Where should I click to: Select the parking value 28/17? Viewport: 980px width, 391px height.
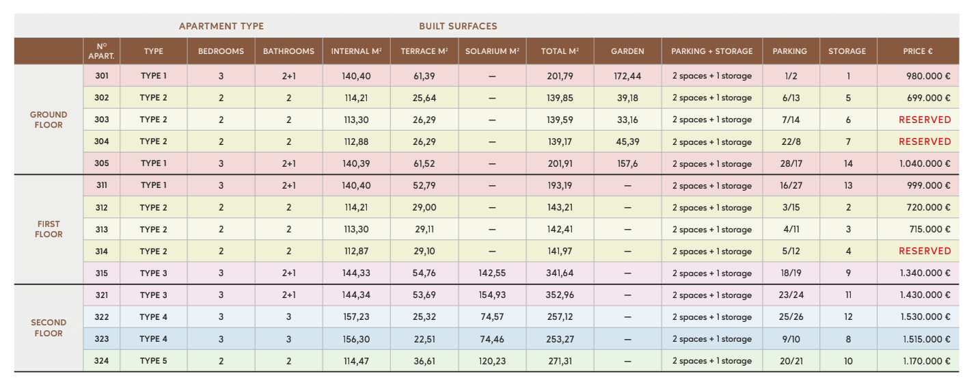[791, 163]
